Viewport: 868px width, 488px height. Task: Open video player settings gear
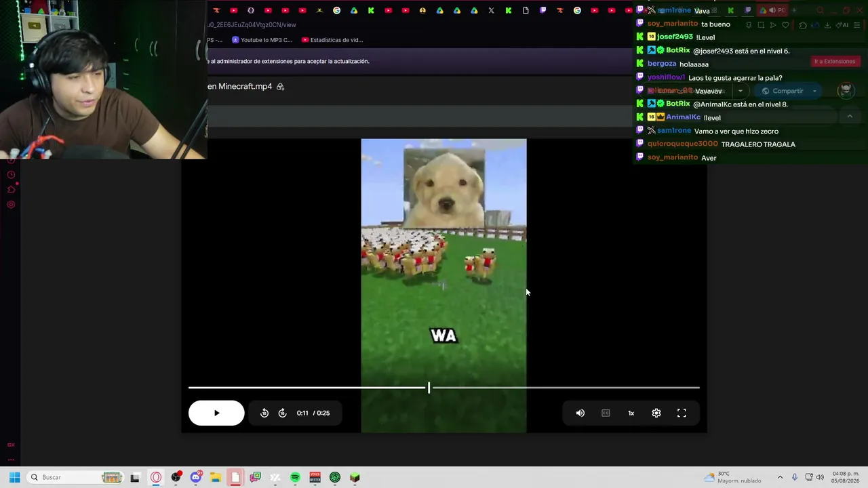656,413
